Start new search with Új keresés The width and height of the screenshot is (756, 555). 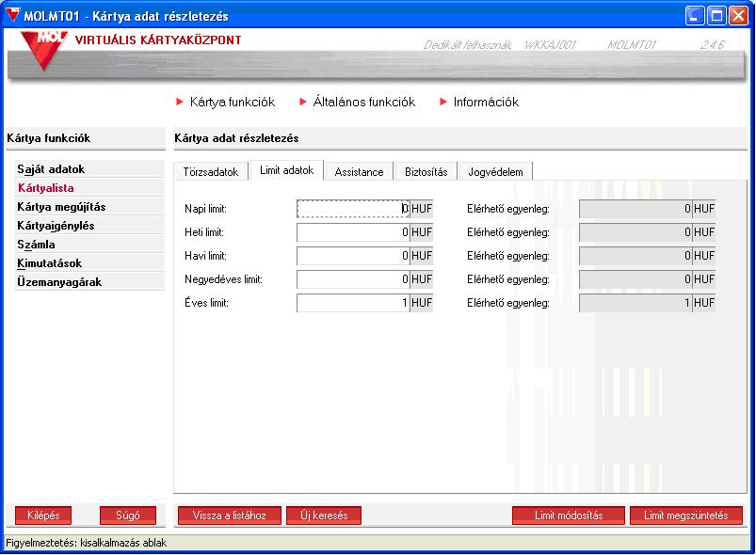(x=324, y=515)
